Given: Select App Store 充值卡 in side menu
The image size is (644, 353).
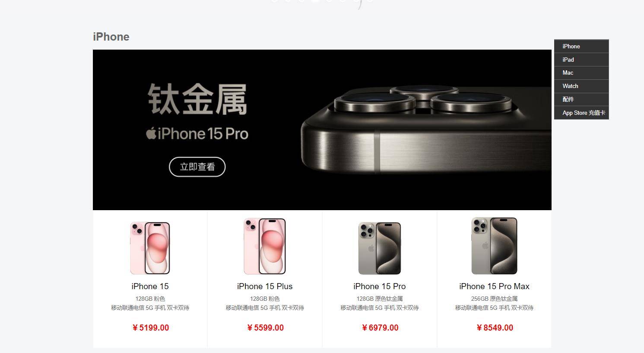Looking at the screenshot, I should click(581, 113).
